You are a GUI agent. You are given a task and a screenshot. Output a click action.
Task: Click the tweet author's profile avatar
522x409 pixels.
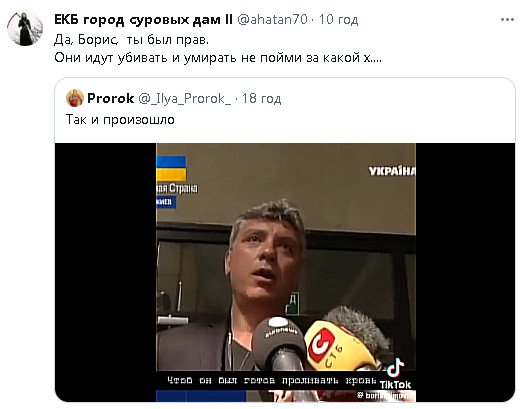[x=25, y=28]
